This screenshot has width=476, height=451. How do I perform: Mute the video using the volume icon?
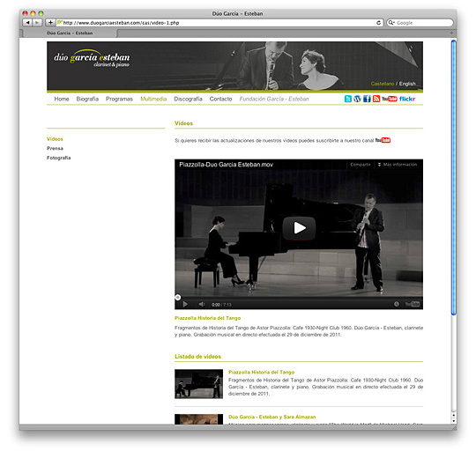202,304
